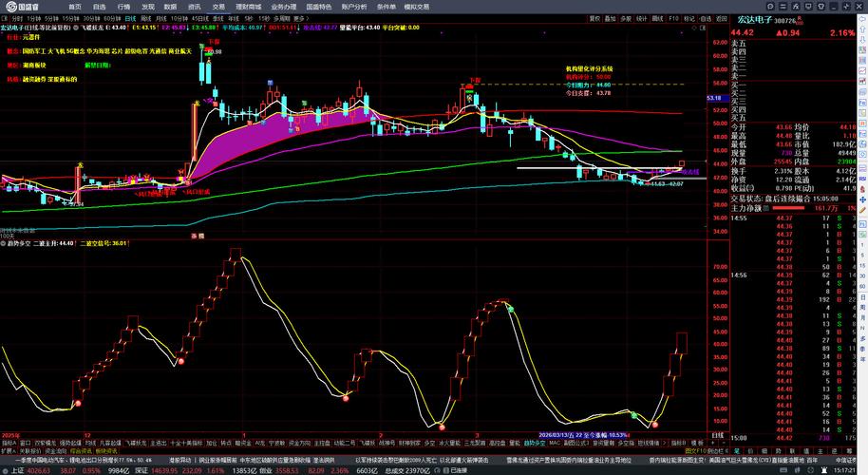This screenshot has width=868, height=475.
Task: Click the settings icon before 飞蝶妖龙 indicator label
Action: 76,28
